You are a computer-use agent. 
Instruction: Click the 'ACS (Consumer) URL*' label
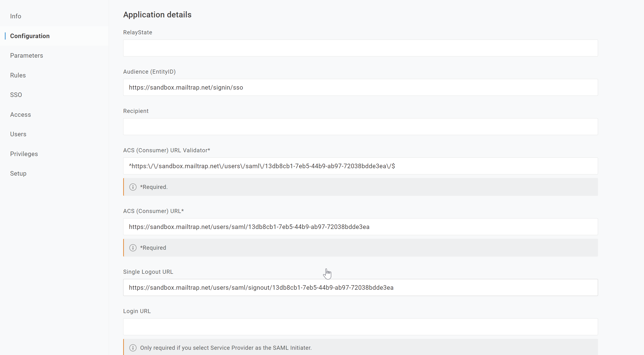coord(153,211)
